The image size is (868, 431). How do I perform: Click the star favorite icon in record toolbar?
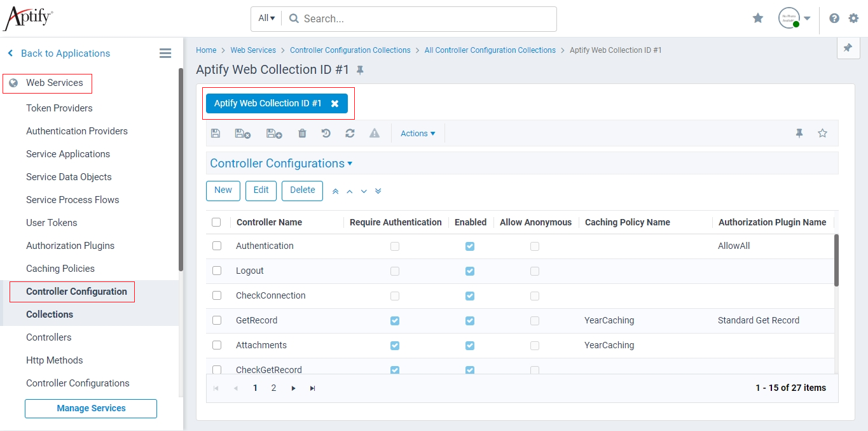tap(822, 134)
